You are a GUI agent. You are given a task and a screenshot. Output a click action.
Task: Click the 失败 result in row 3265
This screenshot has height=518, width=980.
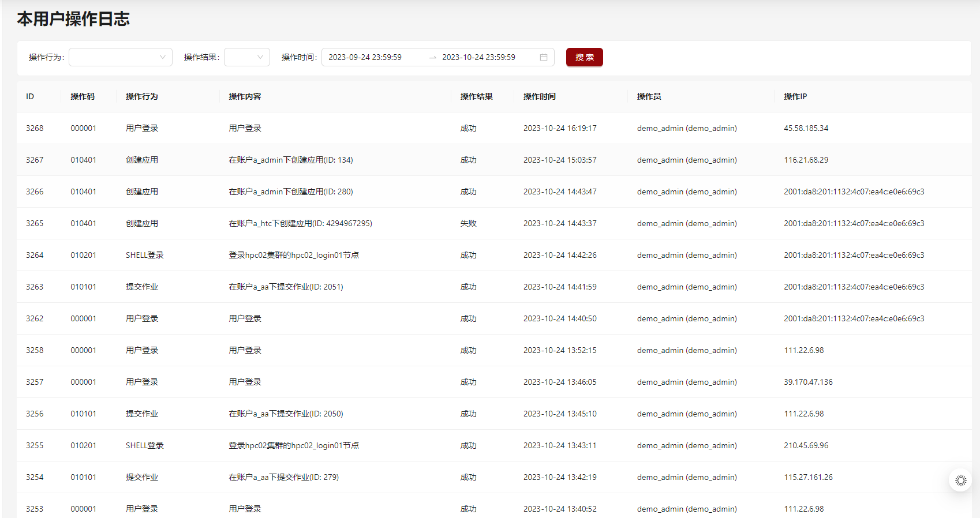(468, 223)
